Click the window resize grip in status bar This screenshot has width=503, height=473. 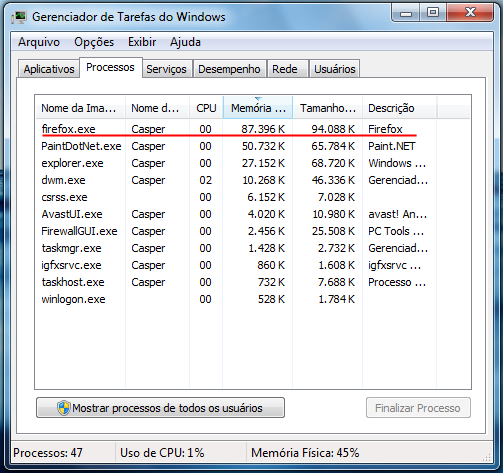coord(487,457)
